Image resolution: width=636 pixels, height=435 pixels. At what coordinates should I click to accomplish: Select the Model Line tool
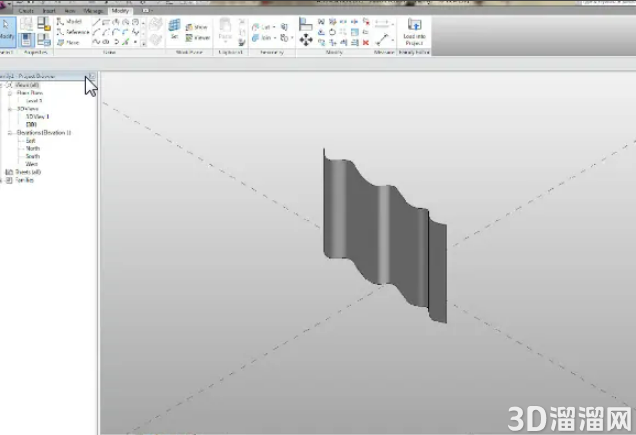(x=69, y=21)
